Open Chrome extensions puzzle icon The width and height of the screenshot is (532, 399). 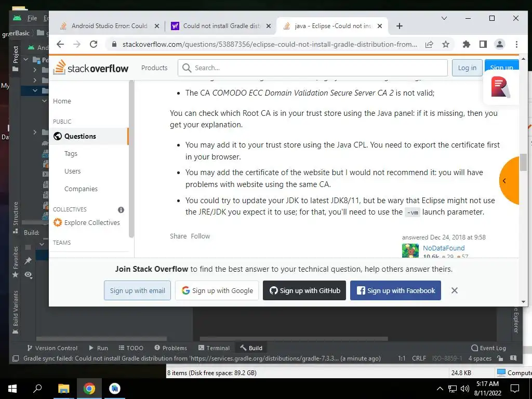coord(467,44)
